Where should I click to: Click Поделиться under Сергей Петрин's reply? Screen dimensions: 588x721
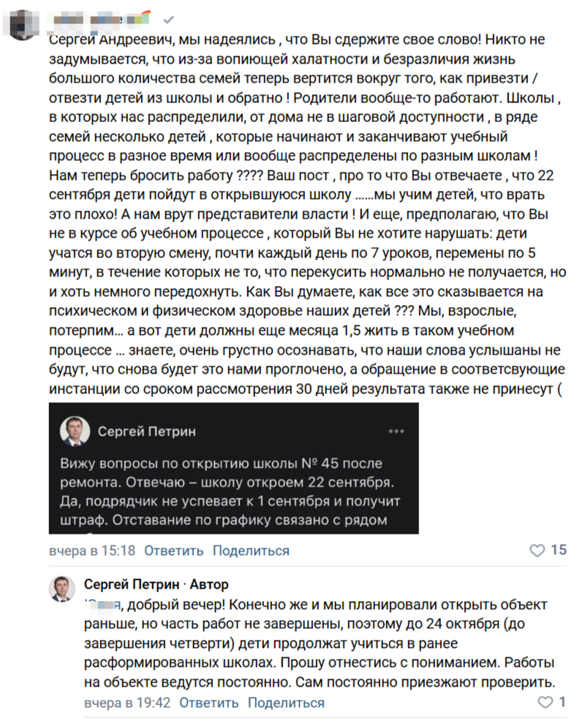coord(286,703)
